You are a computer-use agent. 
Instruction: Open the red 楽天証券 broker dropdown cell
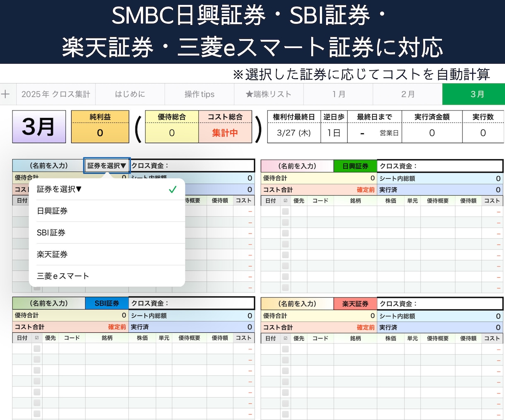coord(355,304)
